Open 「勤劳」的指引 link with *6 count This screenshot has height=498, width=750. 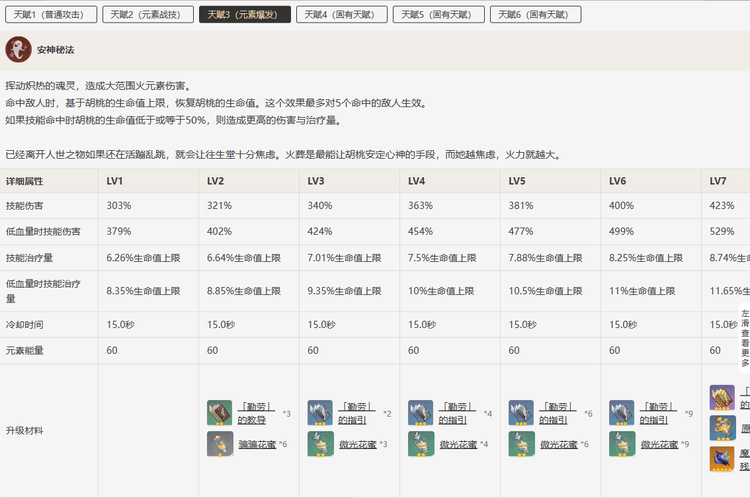[x=557, y=413]
